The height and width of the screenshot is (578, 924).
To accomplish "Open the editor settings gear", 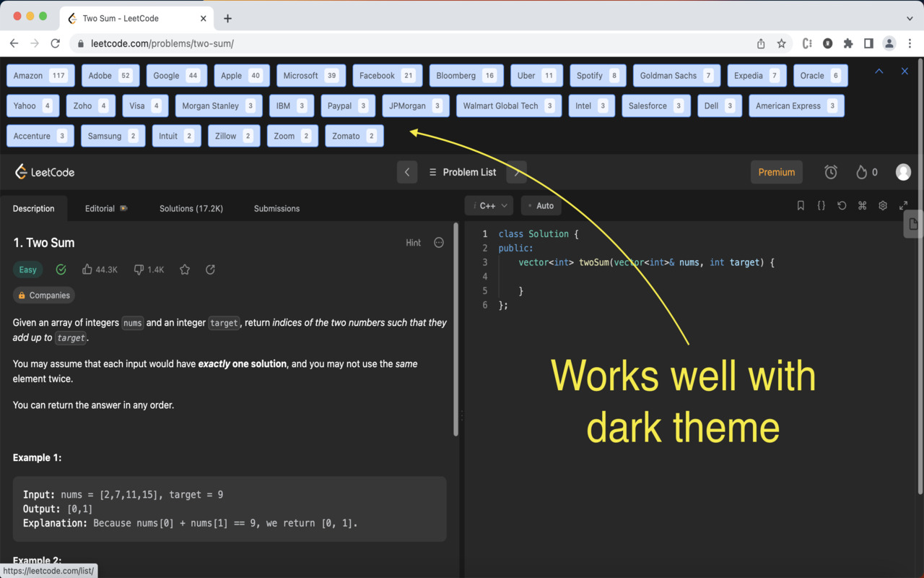I will (x=883, y=206).
